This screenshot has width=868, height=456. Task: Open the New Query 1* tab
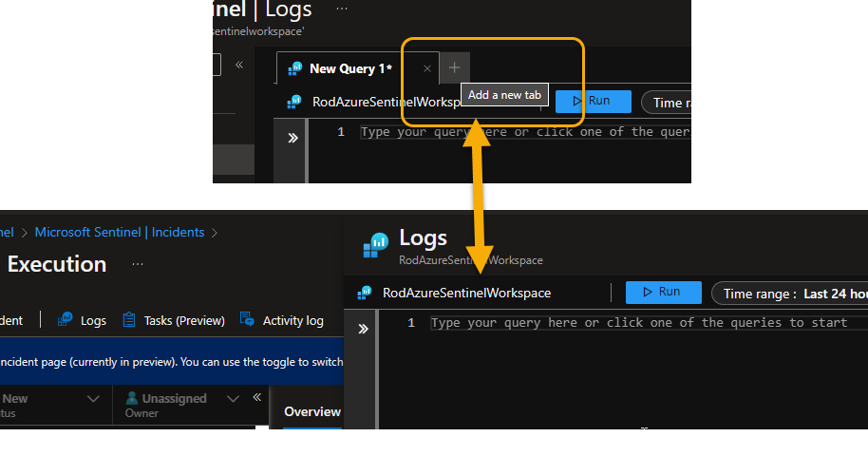pos(350,68)
